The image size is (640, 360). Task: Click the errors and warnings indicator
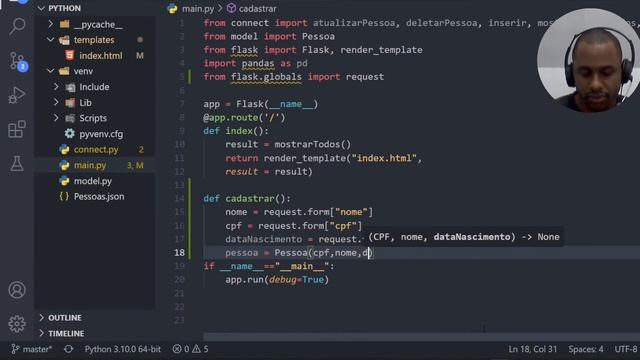(x=190, y=349)
